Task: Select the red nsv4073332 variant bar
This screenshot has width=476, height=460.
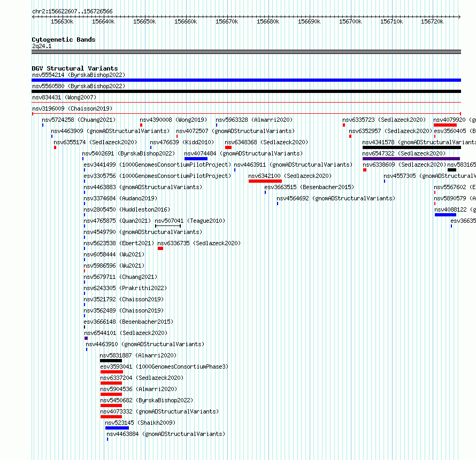Action: (111, 417)
